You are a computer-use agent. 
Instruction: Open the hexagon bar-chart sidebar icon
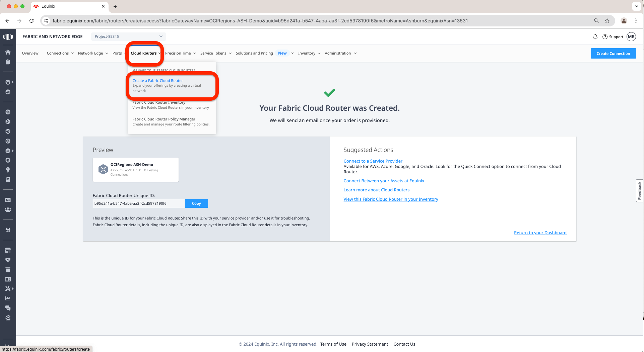coord(8,92)
